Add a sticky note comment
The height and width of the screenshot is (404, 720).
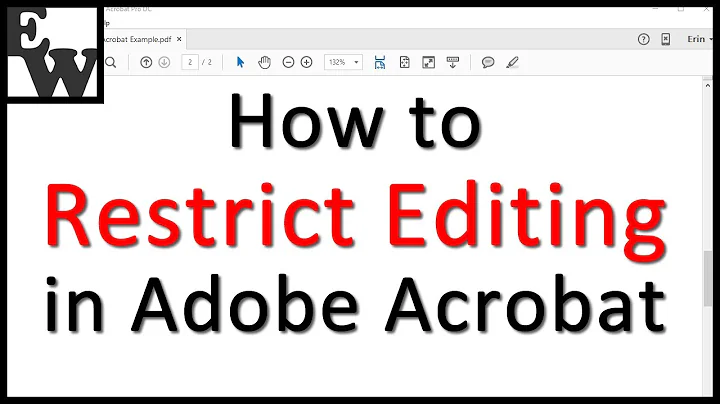[488, 62]
